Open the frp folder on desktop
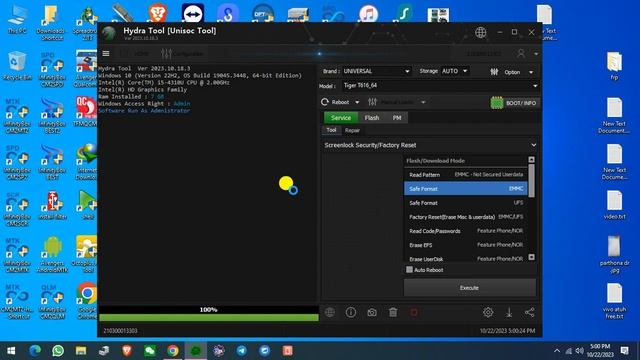Image resolution: width=640 pixels, height=360 pixels. [x=614, y=66]
